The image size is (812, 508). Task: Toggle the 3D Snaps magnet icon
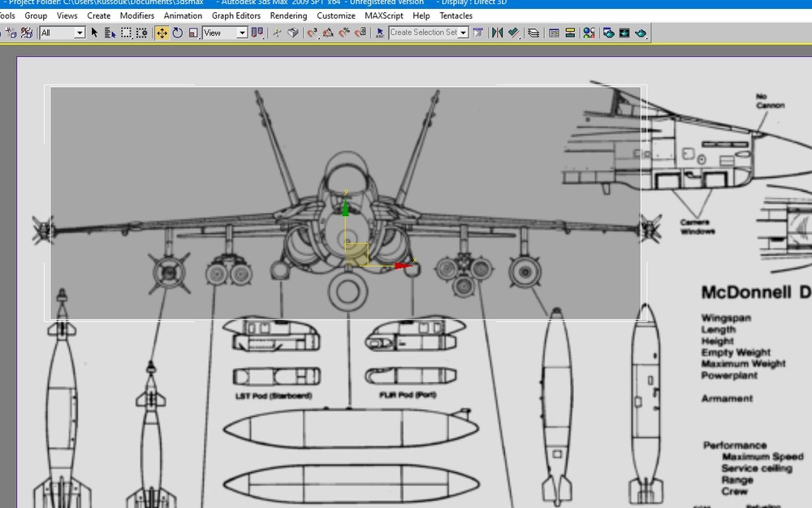312,33
